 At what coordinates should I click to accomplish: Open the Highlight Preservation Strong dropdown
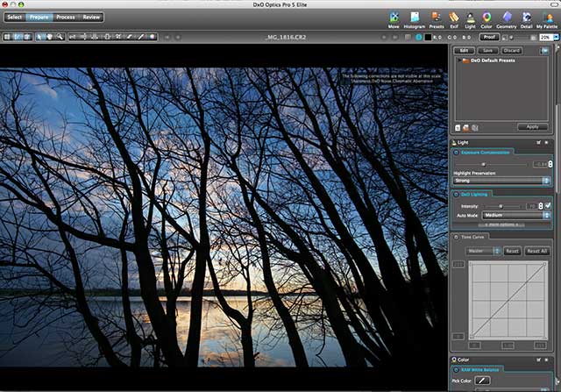click(x=501, y=181)
